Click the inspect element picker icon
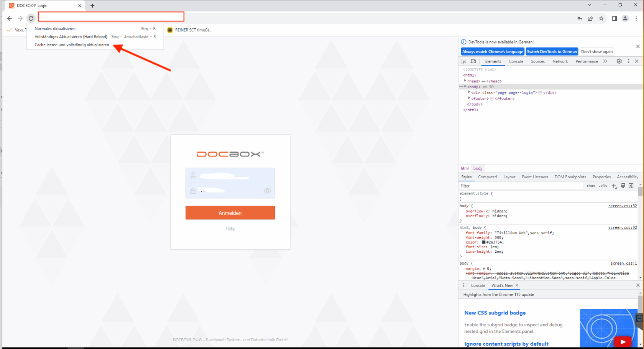This screenshot has height=349, width=644. pos(464,61)
